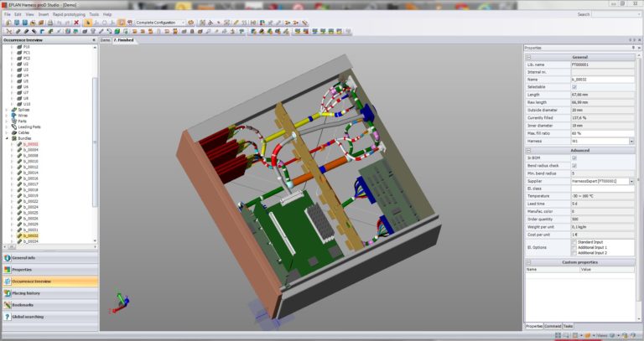Click the 3D axis orientation gizmo
644x341 pixels.
[x=121, y=303]
